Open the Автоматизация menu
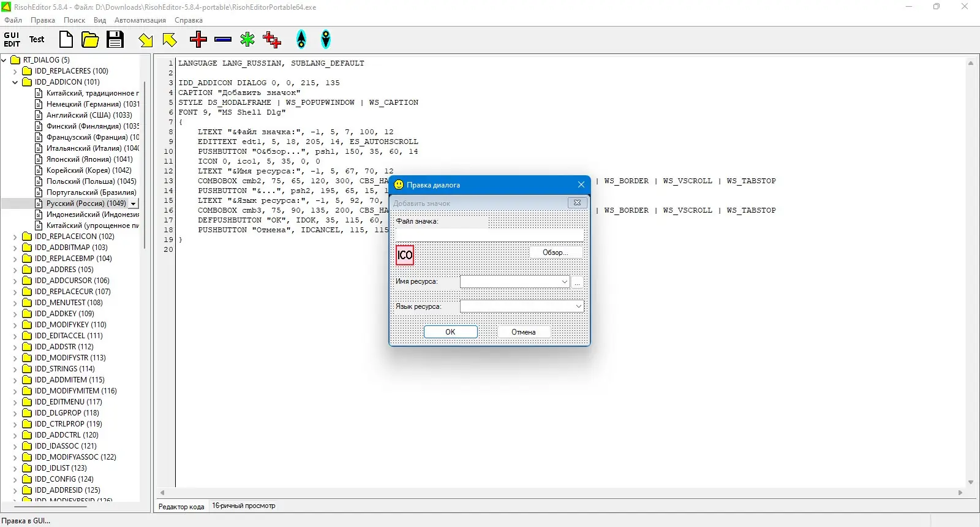This screenshot has width=980, height=527. point(140,20)
